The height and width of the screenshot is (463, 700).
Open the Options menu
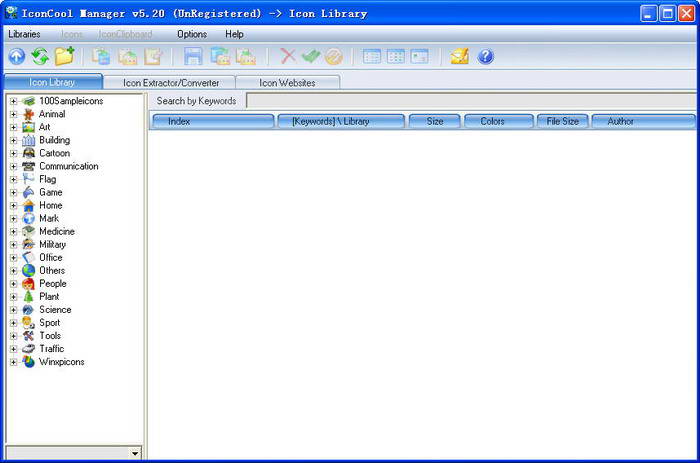click(192, 34)
